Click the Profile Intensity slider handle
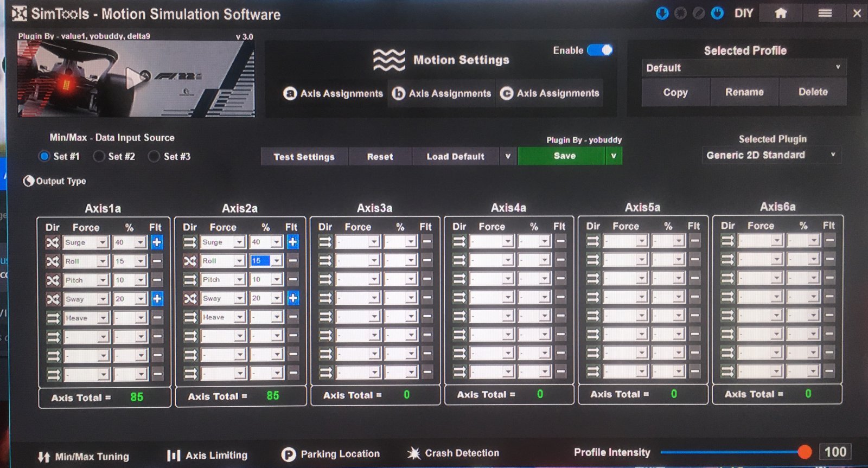This screenshot has width=868, height=468. coord(805,452)
